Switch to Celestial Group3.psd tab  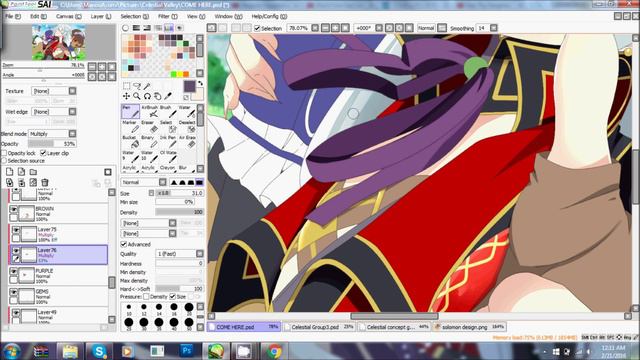tap(319, 327)
